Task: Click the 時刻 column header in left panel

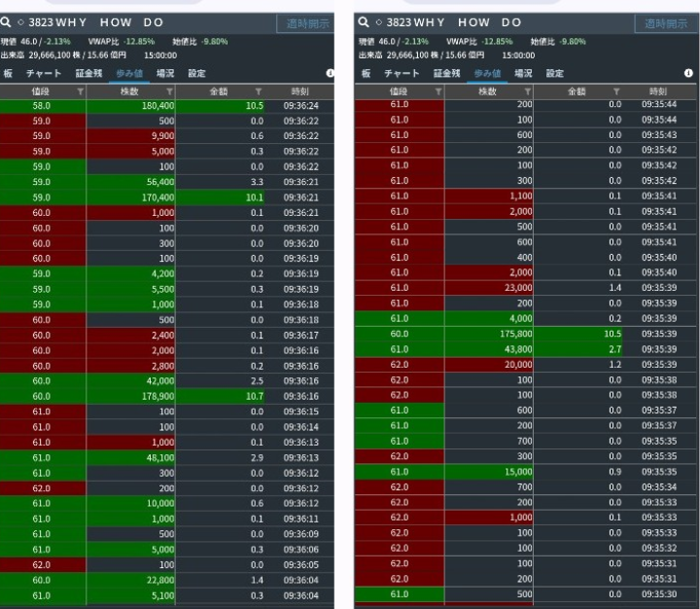Action: pyautogui.click(x=299, y=90)
